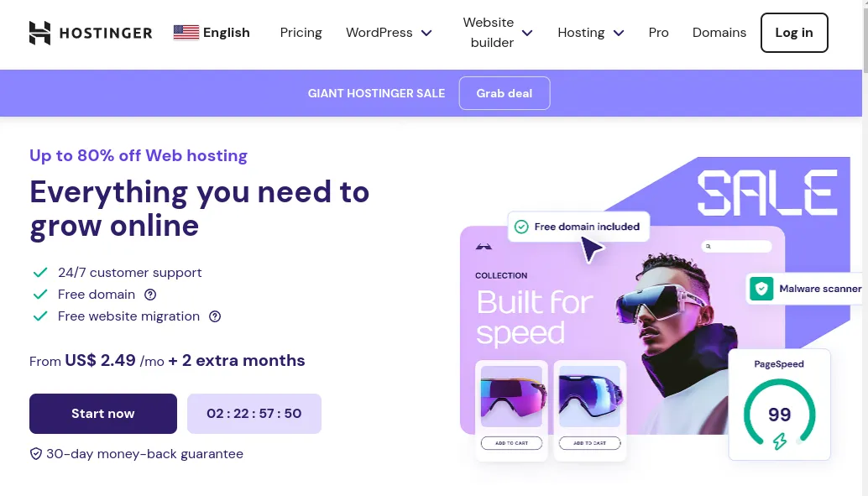Screen dimensions: 868x496
Task: Click the Malware scanner shield icon
Action: click(x=761, y=289)
